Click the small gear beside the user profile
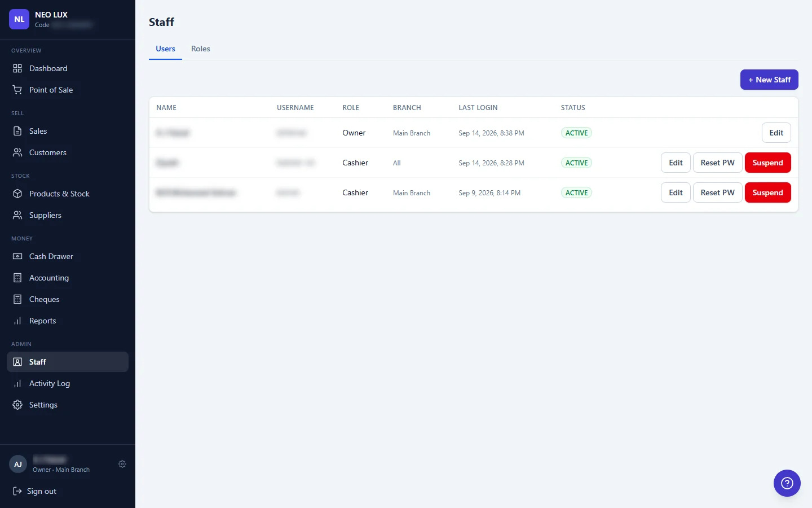This screenshot has width=812, height=508. pos(122,464)
